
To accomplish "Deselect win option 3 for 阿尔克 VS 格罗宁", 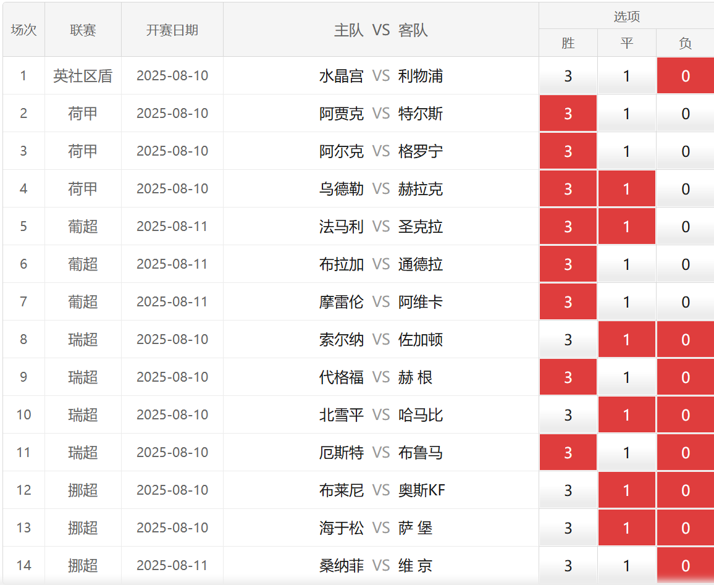I will point(568,151).
